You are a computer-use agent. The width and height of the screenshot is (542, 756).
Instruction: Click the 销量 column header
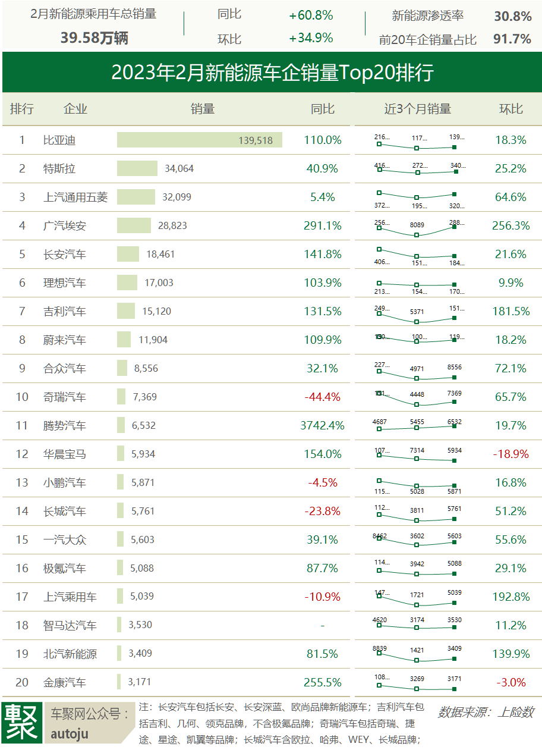(203, 109)
